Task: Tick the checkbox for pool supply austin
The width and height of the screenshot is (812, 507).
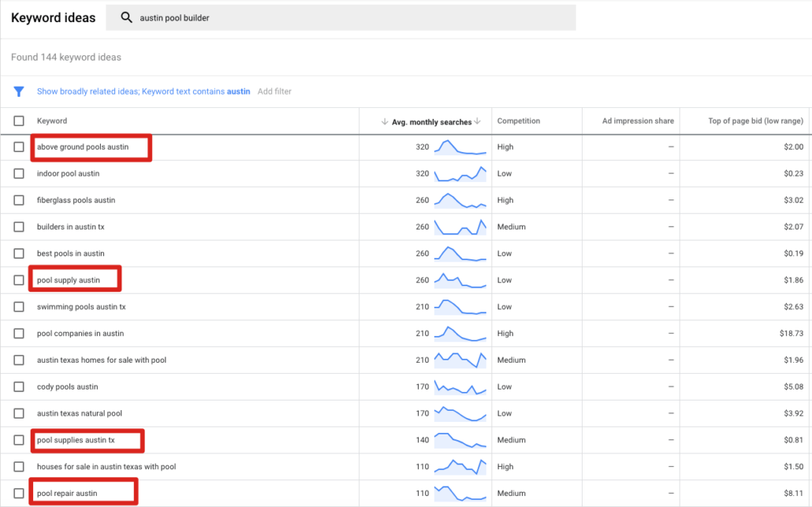Action: (19, 281)
